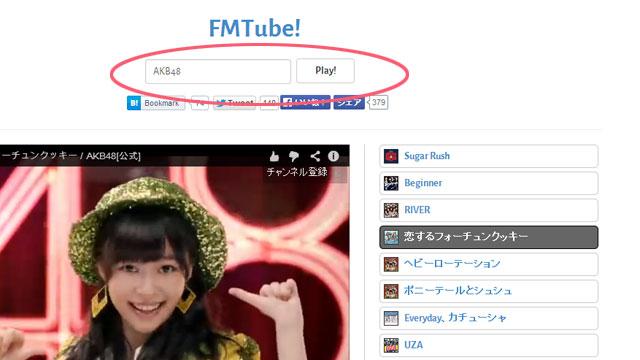Select Beginner in the playlist
The width and height of the screenshot is (640, 360).
(x=489, y=183)
